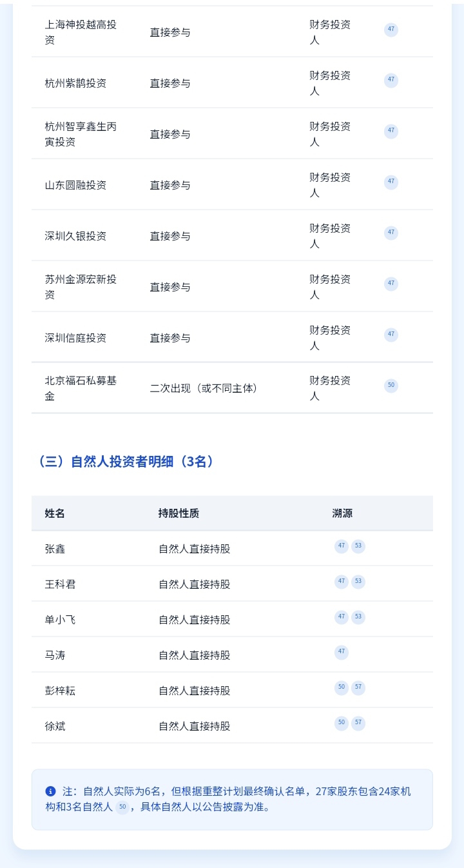
Task: Open citation 47 beside 杭州智享鑫生丙寅投资
Action: coord(391,132)
